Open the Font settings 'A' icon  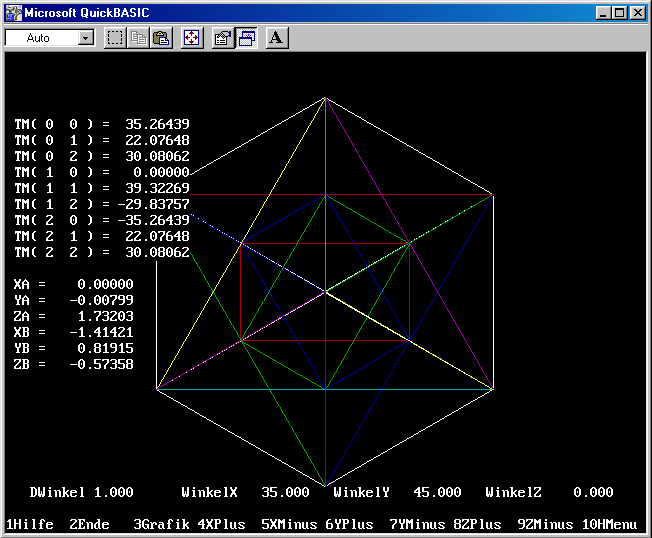click(277, 38)
